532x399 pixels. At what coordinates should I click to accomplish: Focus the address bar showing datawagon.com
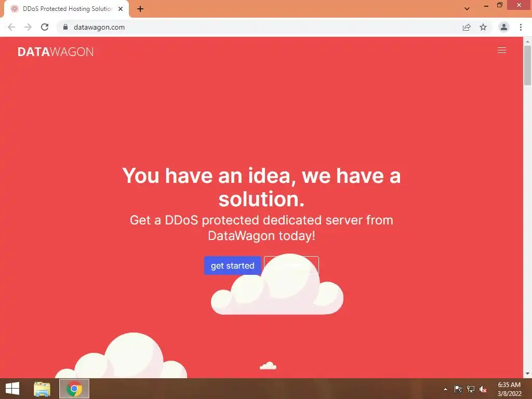(x=99, y=27)
